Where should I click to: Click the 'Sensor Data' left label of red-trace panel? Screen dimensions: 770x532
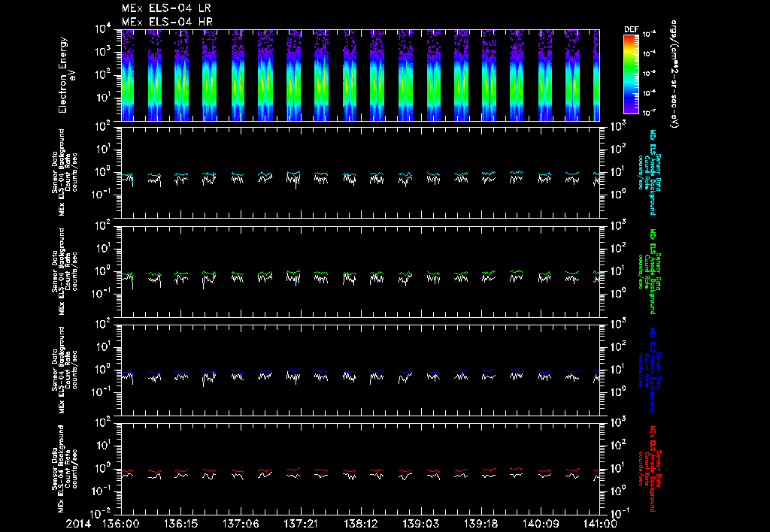coord(54,469)
